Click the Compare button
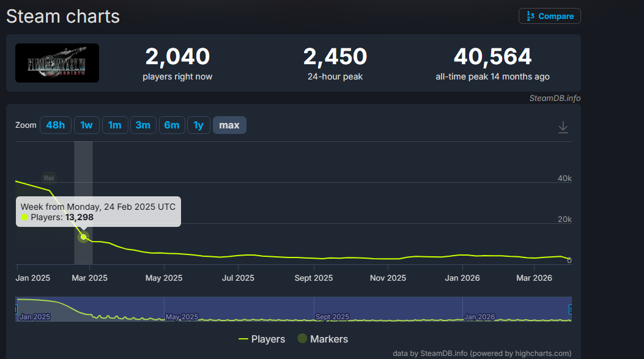The width and height of the screenshot is (644, 359). point(550,16)
